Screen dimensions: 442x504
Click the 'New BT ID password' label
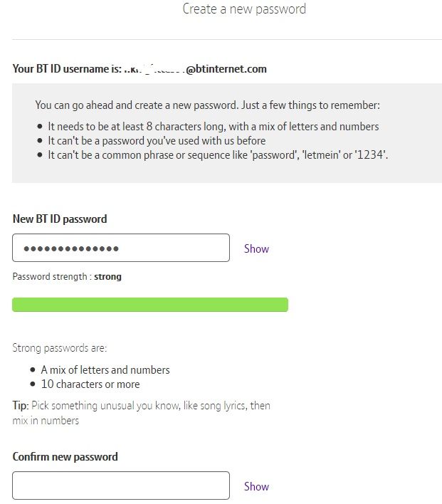[x=60, y=219]
